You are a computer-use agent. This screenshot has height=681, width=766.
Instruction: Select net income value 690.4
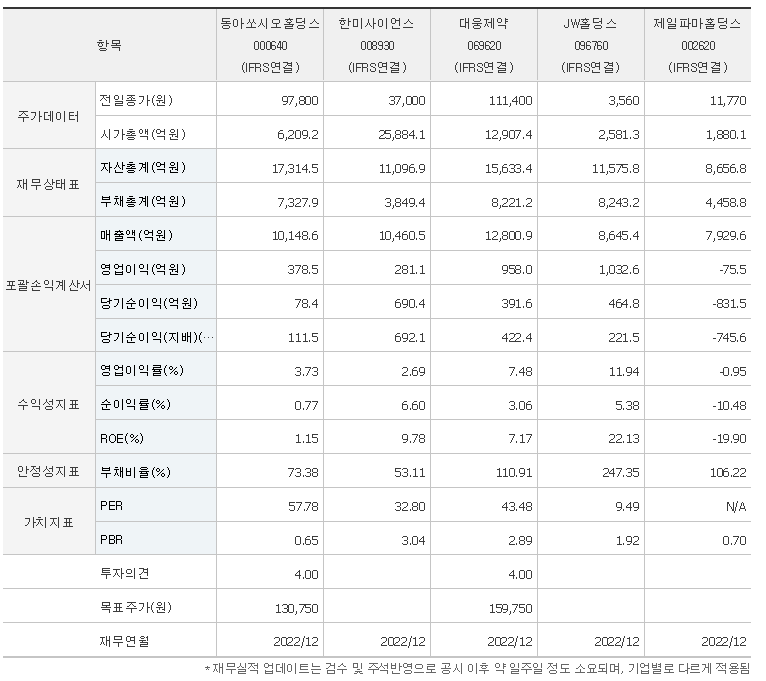409,304
